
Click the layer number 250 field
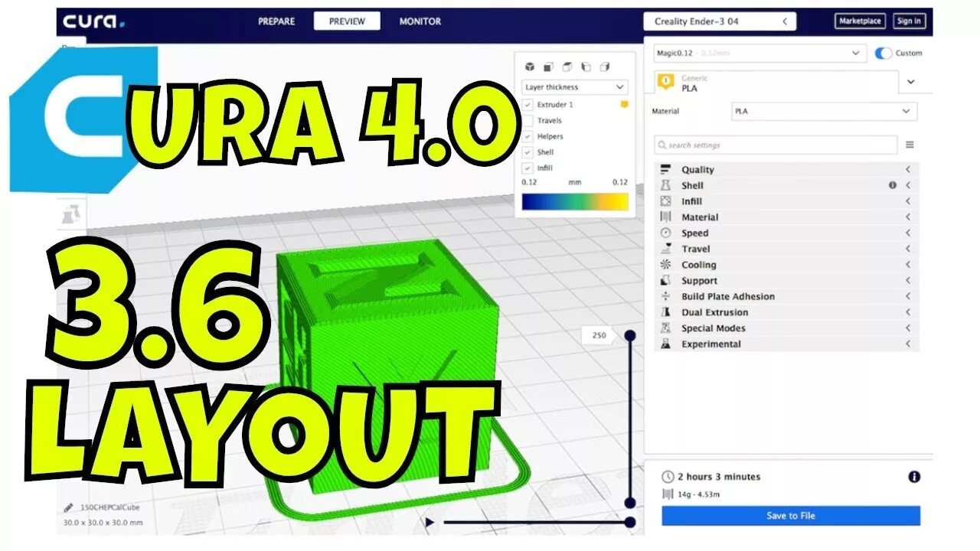tap(598, 335)
